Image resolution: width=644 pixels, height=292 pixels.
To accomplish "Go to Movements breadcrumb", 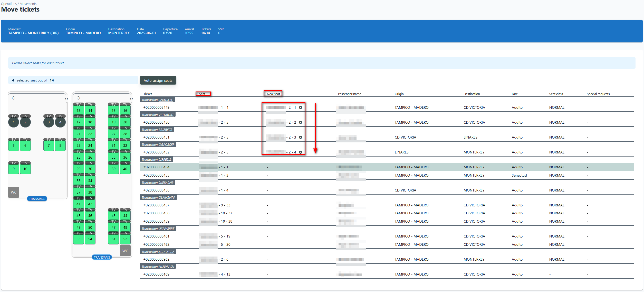I will click(28, 4).
